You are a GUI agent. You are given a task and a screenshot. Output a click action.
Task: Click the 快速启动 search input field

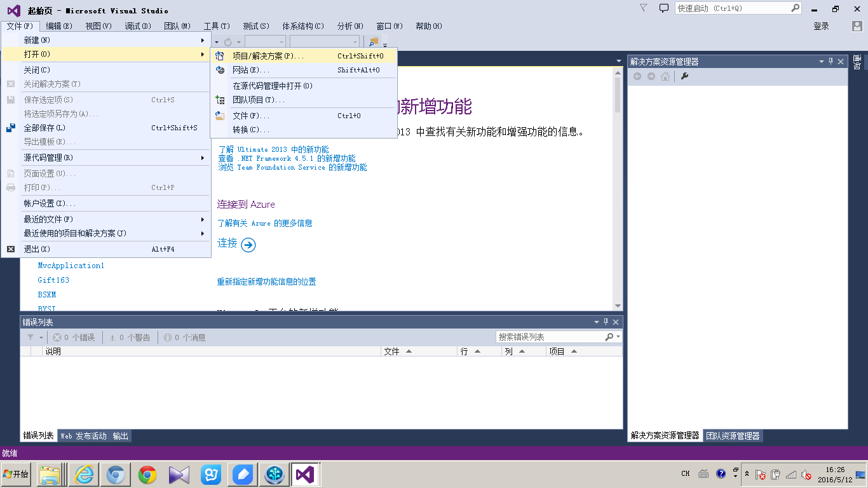point(731,8)
